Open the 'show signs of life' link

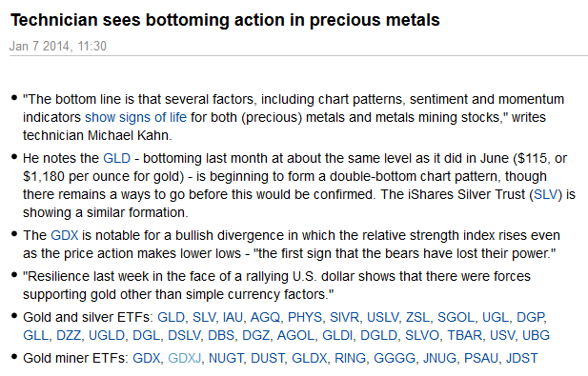tap(135, 118)
